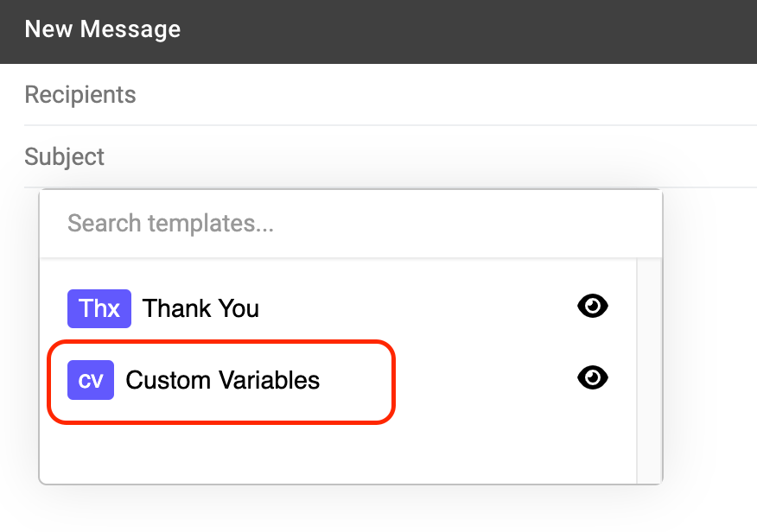
Task: Click the New Message header bar
Action: (378, 29)
